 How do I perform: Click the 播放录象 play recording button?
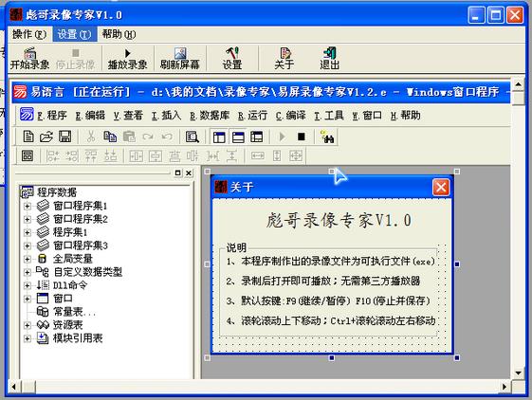coord(127,59)
